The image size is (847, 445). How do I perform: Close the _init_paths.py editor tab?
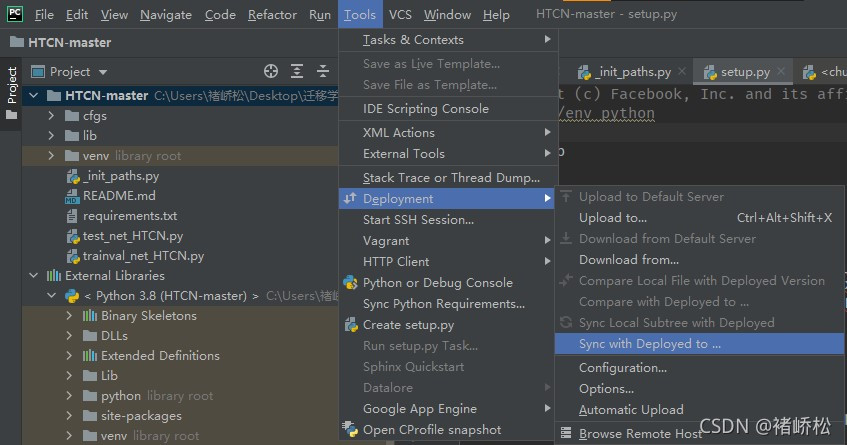coord(682,71)
